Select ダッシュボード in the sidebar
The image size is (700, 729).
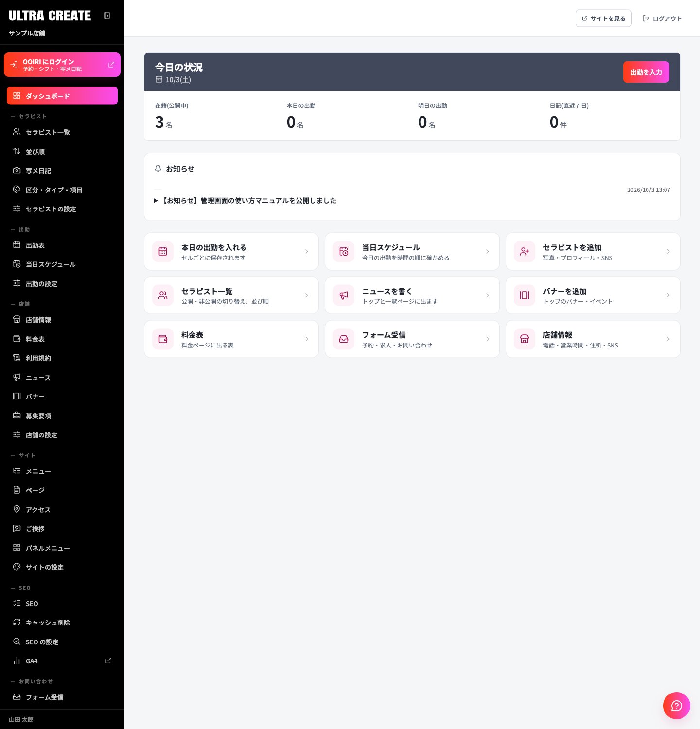(62, 96)
